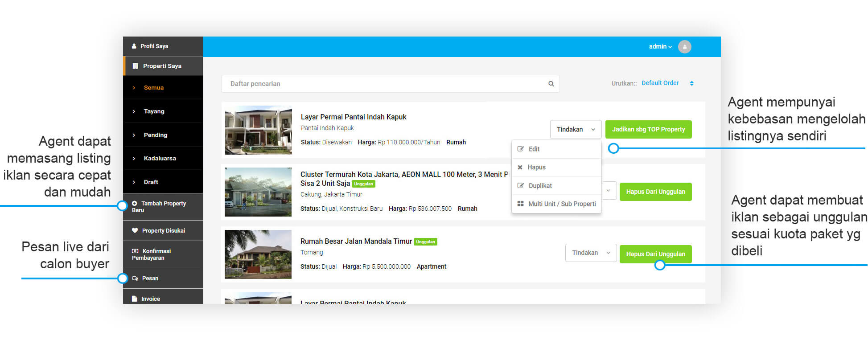Screen dimensions: 868x348
Task: Click the Unggulan badge on Rumah Besar
Action: coord(425,242)
